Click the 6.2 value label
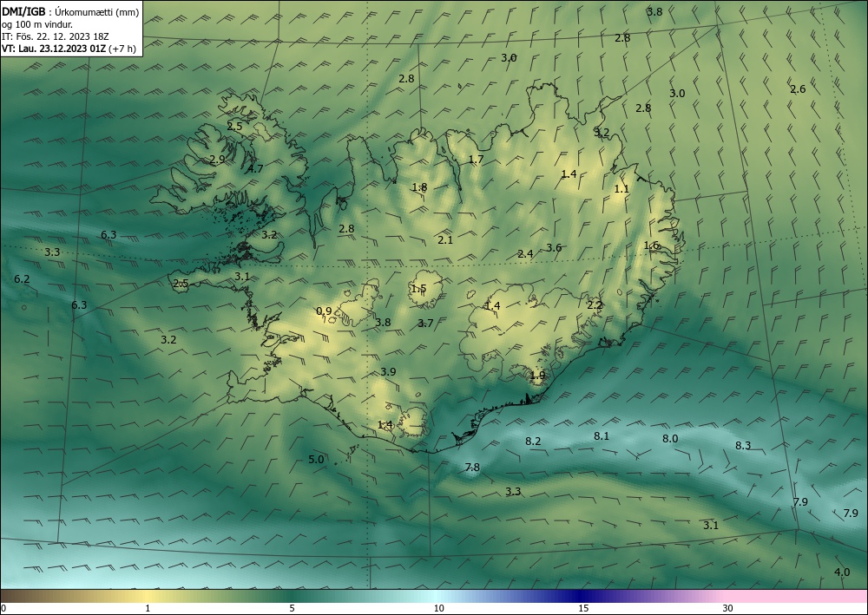Image resolution: width=868 pixels, height=615 pixels. pyautogui.click(x=23, y=279)
